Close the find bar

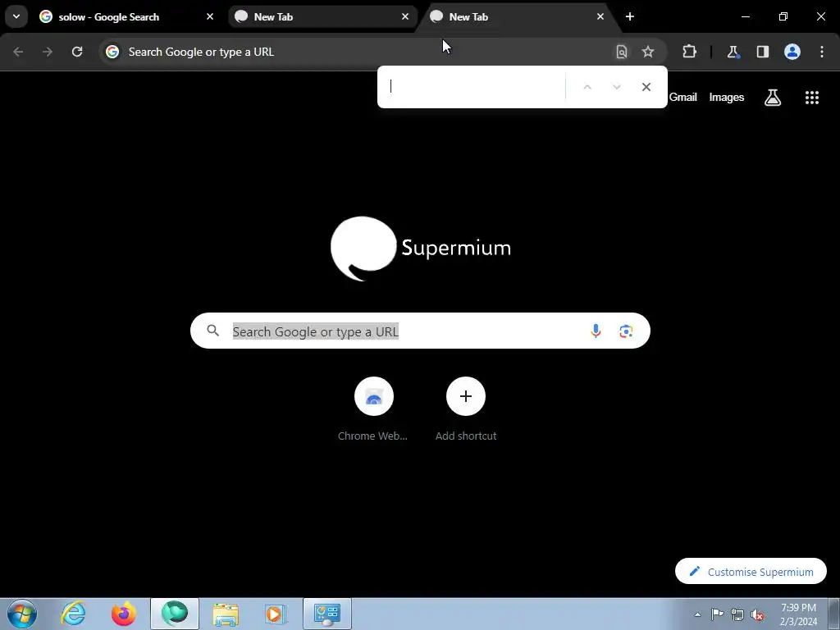click(646, 87)
